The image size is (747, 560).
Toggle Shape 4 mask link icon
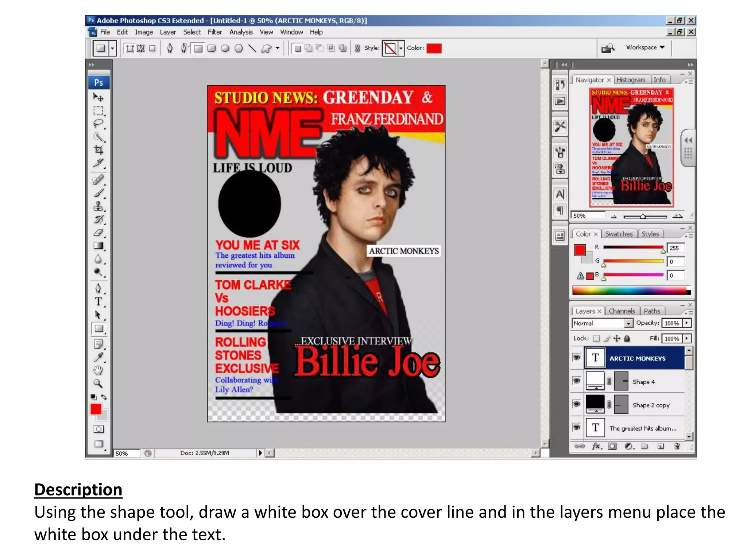(609, 381)
